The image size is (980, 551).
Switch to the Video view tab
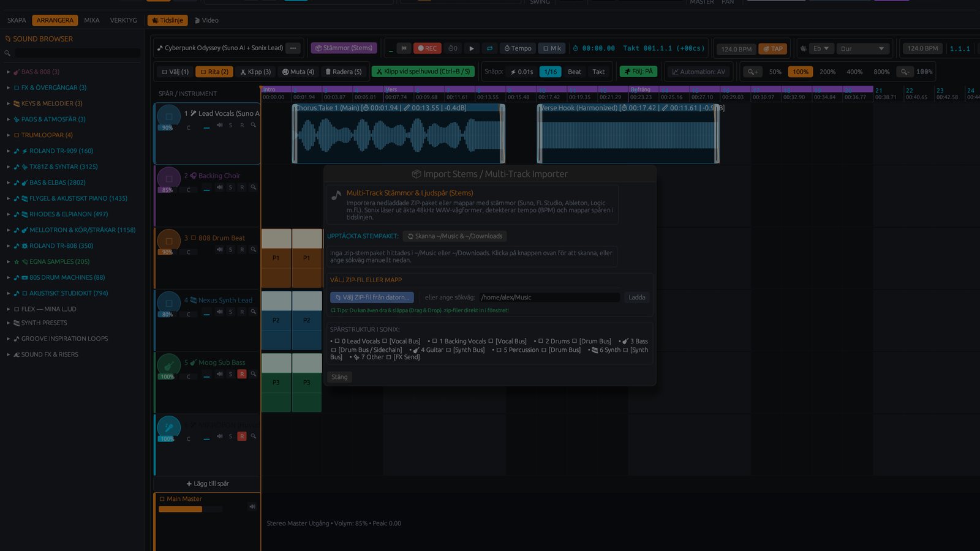pos(206,20)
